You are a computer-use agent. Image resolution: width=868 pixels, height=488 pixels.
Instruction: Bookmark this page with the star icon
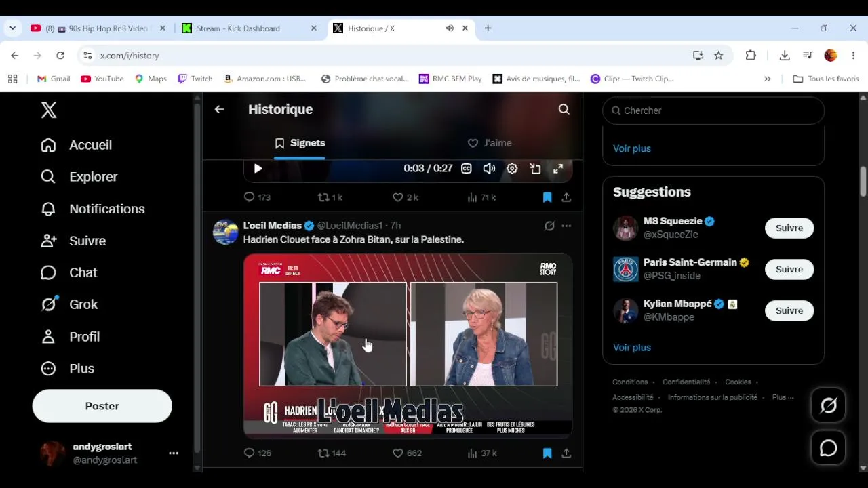719,56
